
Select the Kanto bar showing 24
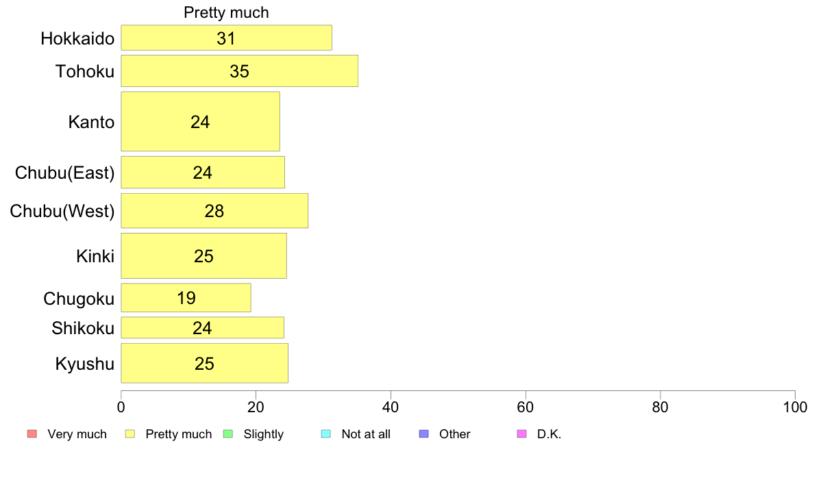click(200, 121)
